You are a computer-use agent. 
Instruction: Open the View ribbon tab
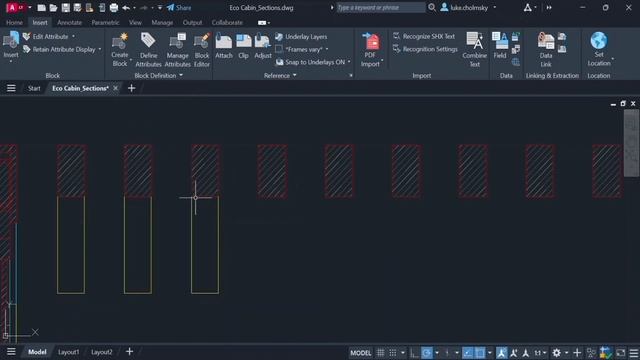click(135, 22)
